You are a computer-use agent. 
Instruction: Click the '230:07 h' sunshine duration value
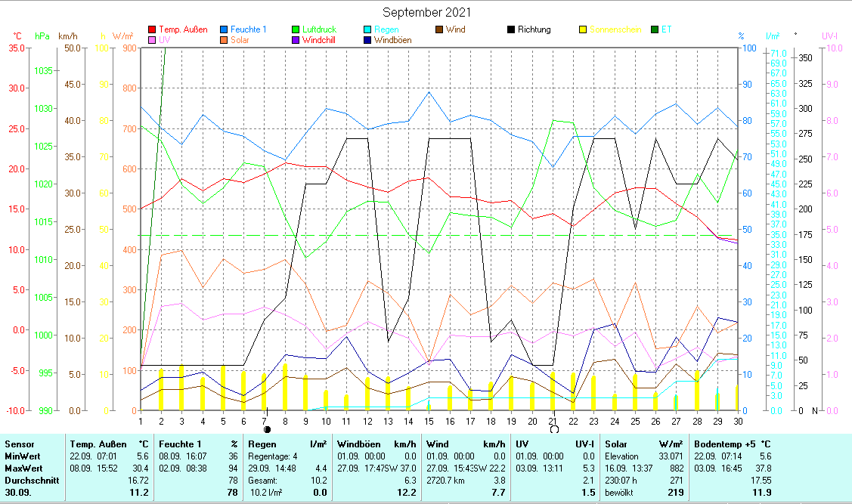621,480
